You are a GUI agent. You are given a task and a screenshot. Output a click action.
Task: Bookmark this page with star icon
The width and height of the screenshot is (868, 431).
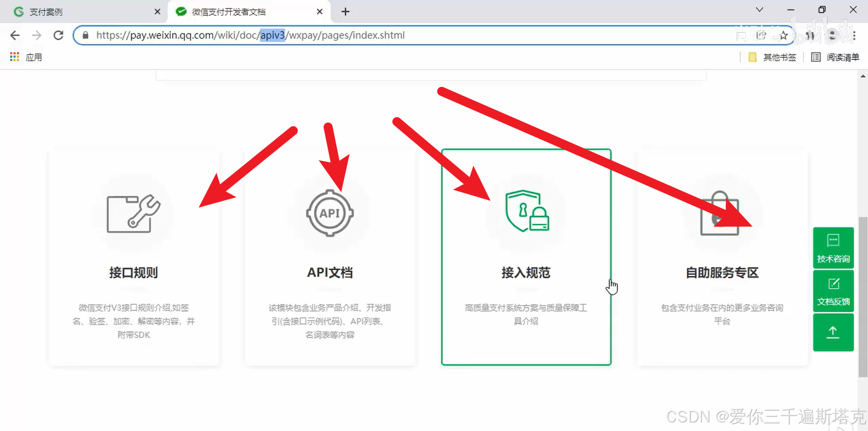784,35
